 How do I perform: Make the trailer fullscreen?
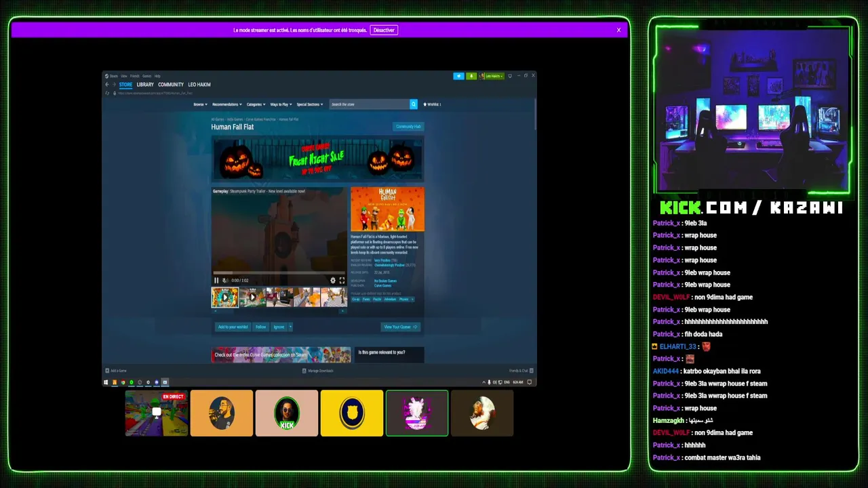pyautogui.click(x=342, y=280)
